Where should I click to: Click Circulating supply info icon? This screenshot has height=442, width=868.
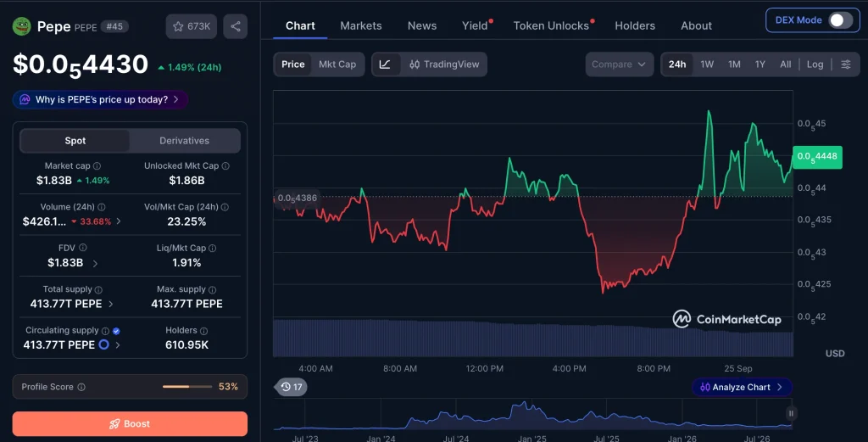(105, 331)
